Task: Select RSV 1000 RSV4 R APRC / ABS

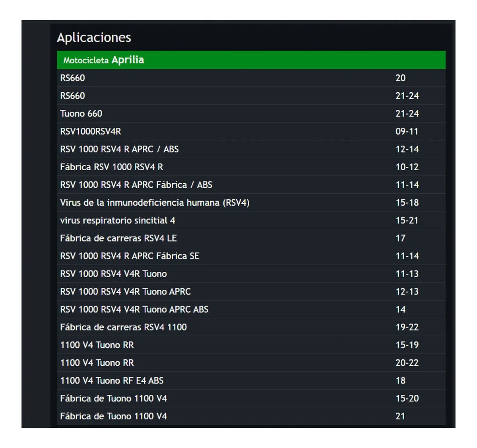Action: click(x=251, y=149)
